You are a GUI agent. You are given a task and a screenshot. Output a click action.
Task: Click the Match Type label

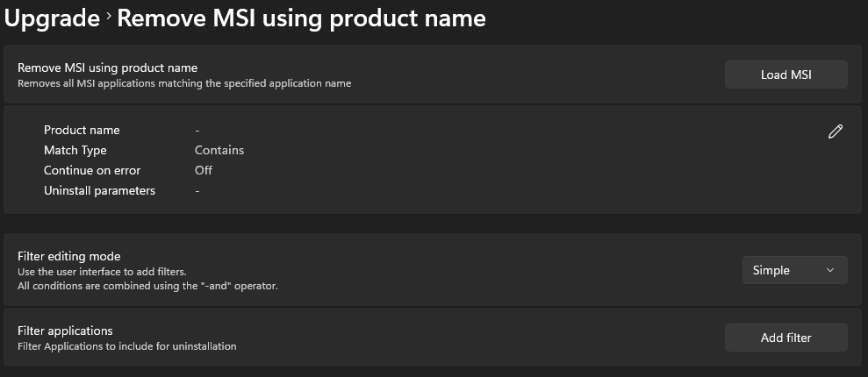pos(75,150)
